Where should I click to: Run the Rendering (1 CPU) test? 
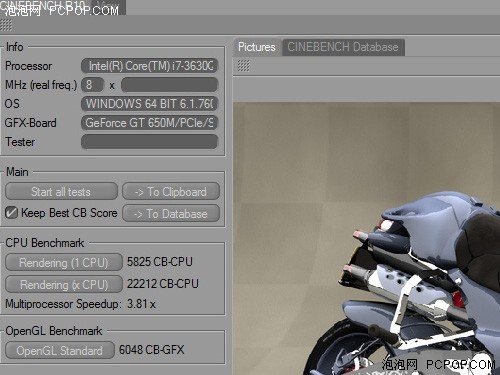click(64, 262)
